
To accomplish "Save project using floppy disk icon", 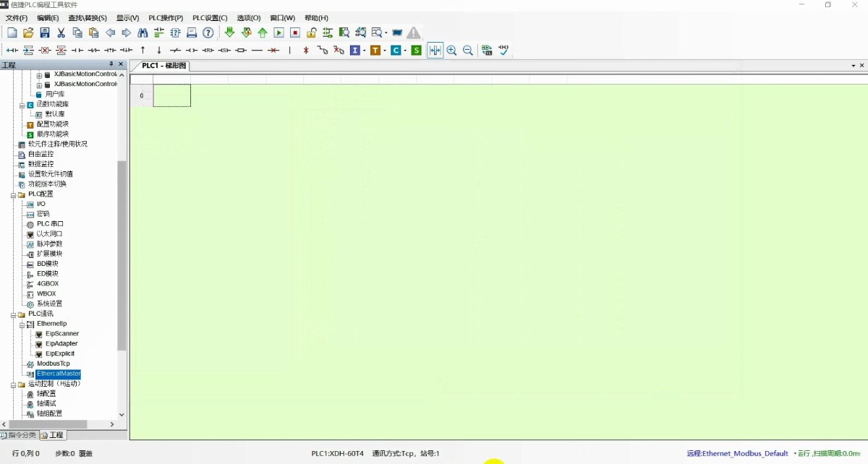I will click(44, 33).
